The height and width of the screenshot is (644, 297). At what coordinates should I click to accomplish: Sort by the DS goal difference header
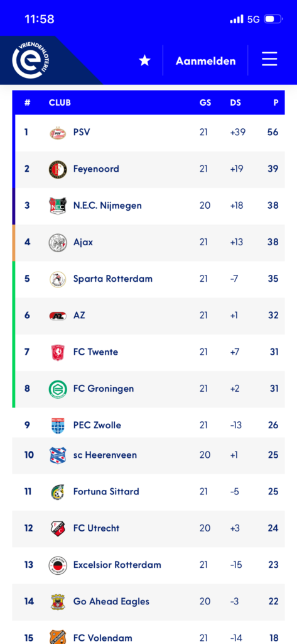pos(235,103)
